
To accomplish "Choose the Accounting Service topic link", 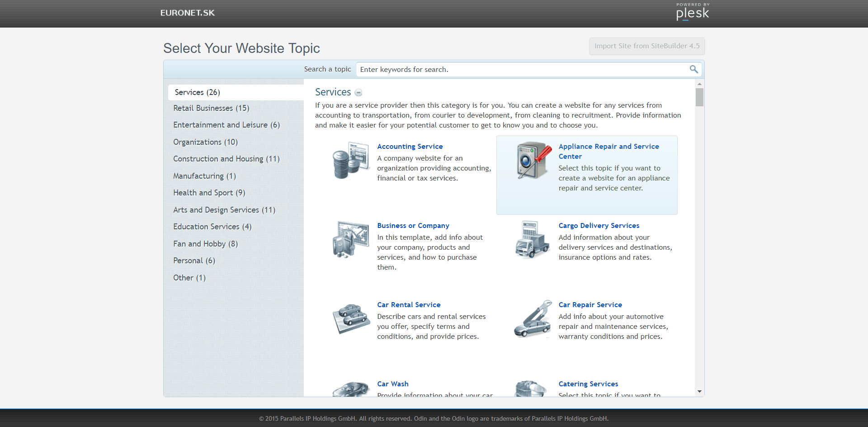I will pos(410,147).
